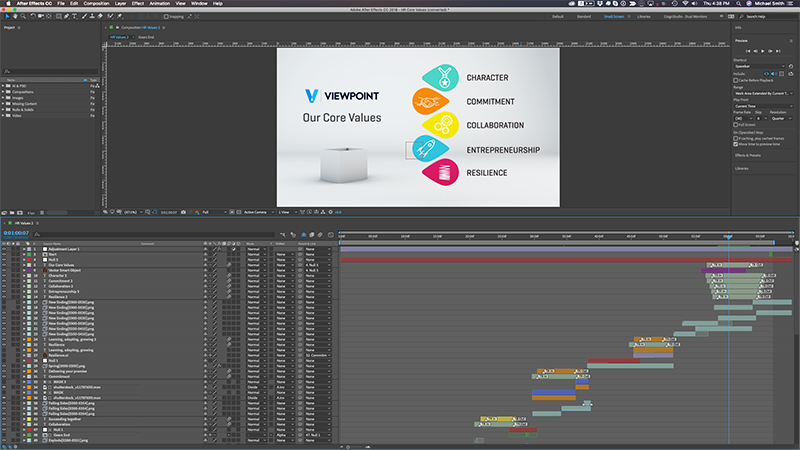
Task: Open the Play From Current Time dropdown
Action: 763,106
